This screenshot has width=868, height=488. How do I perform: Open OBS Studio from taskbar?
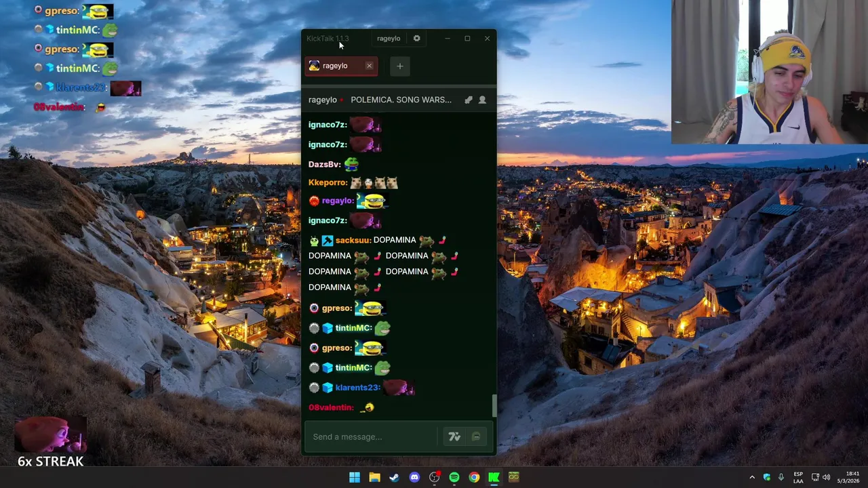pos(434,477)
